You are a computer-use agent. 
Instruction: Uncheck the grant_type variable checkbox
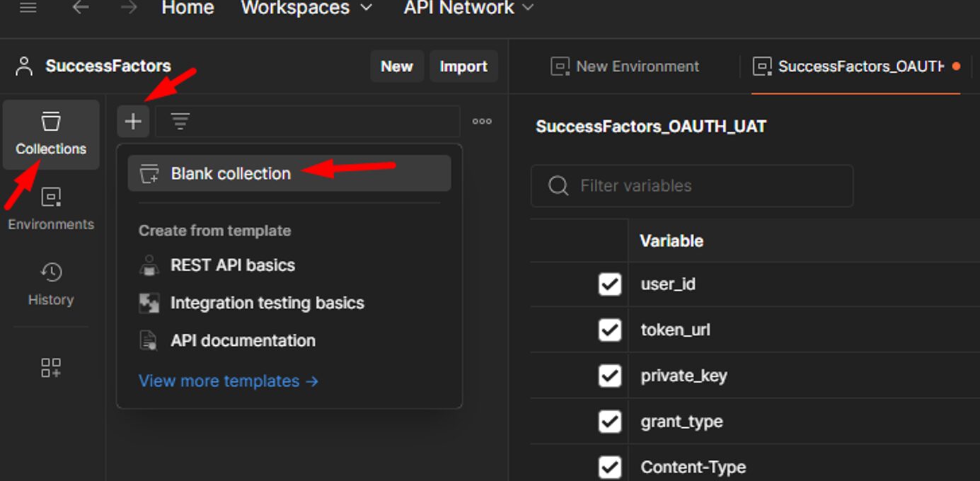(x=610, y=422)
